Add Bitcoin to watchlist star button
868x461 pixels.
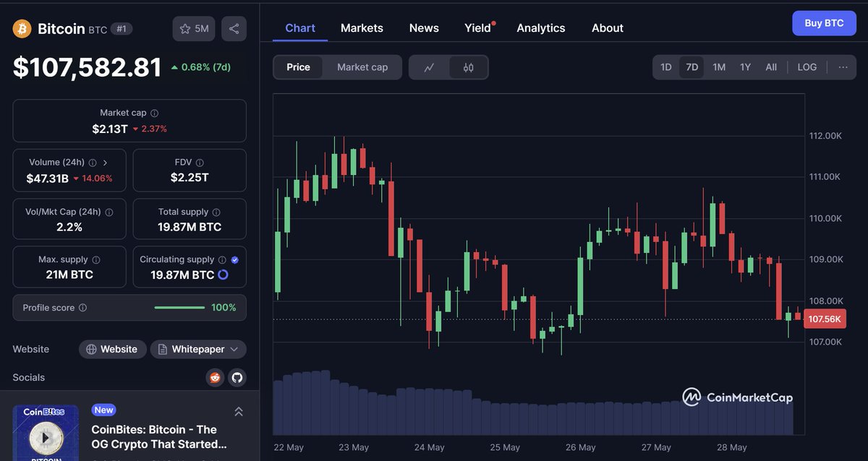(193, 29)
